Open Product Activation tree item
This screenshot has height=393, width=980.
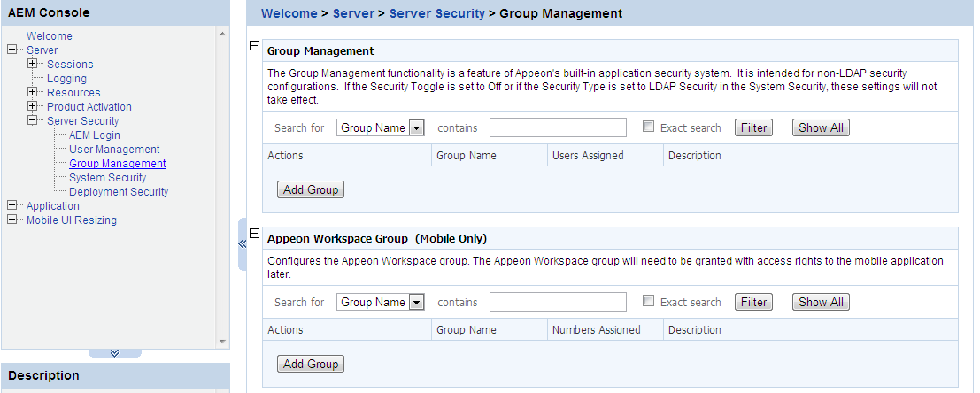pyautogui.click(x=89, y=107)
